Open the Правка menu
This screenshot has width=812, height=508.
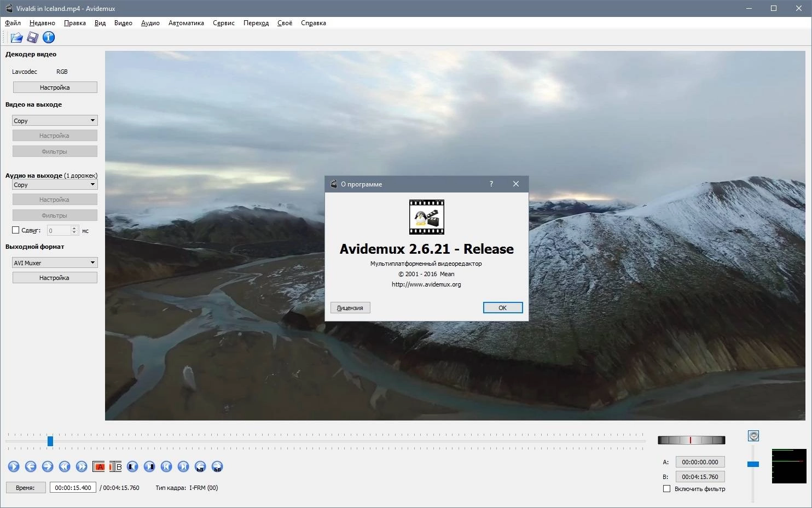click(x=74, y=23)
